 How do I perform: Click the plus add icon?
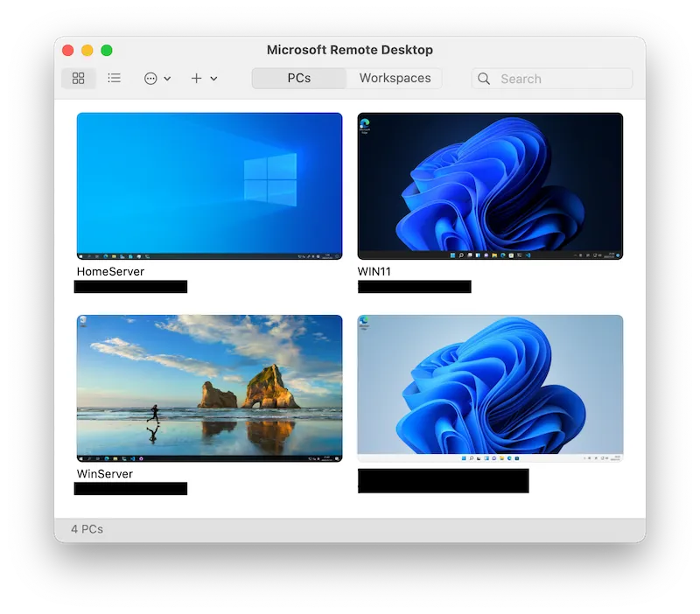pyautogui.click(x=196, y=78)
